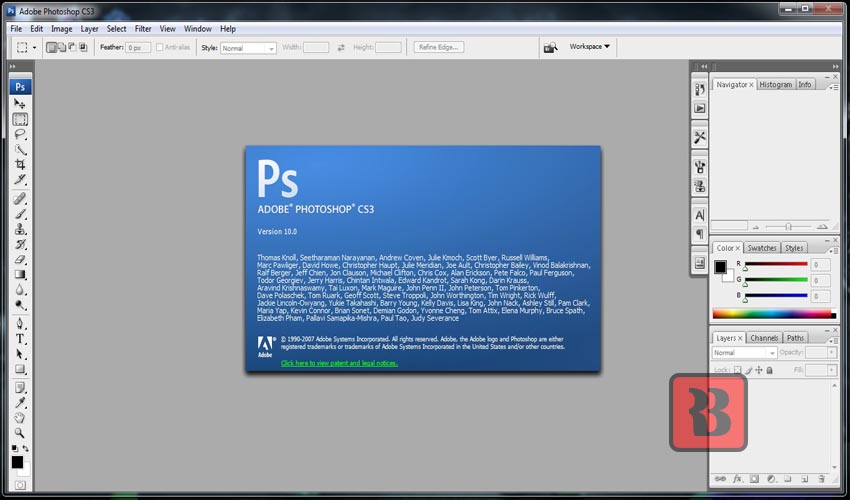Swap foreground and background colors
The width and height of the screenshot is (850, 500).
(25, 448)
